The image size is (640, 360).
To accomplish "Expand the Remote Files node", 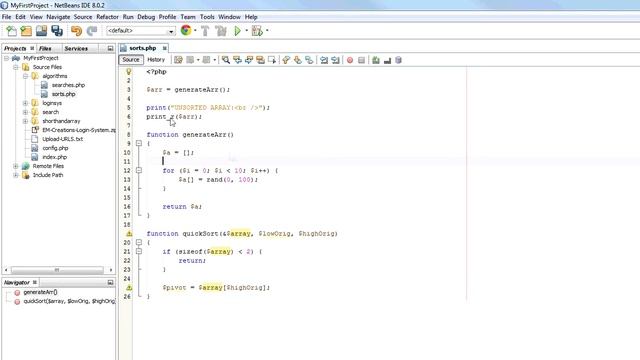I will (x=16, y=166).
